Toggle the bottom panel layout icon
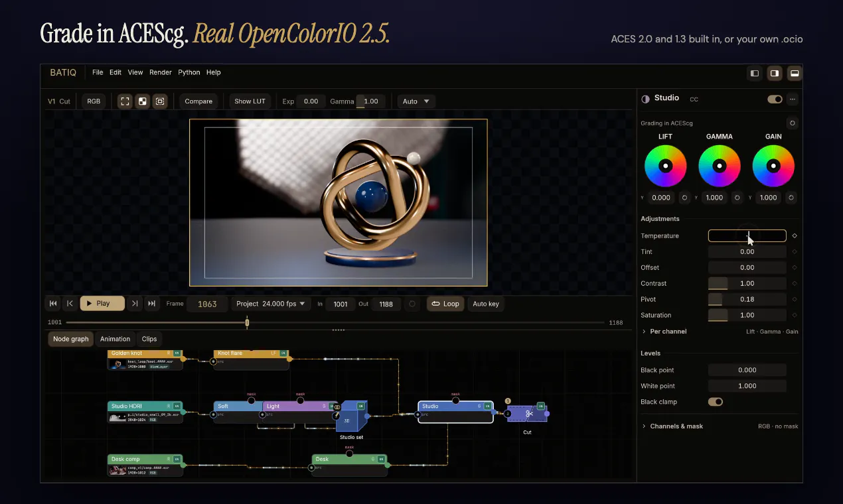Viewport: 843px width, 504px height. (x=794, y=73)
